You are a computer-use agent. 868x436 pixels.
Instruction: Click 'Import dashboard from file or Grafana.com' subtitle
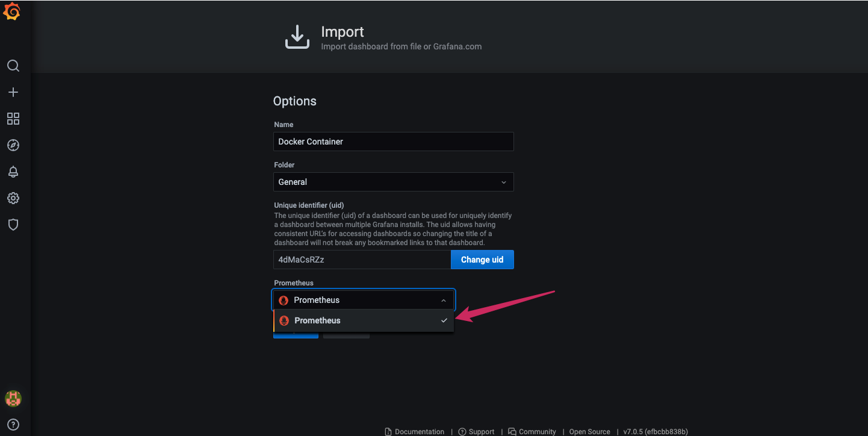tap(401, 46)
